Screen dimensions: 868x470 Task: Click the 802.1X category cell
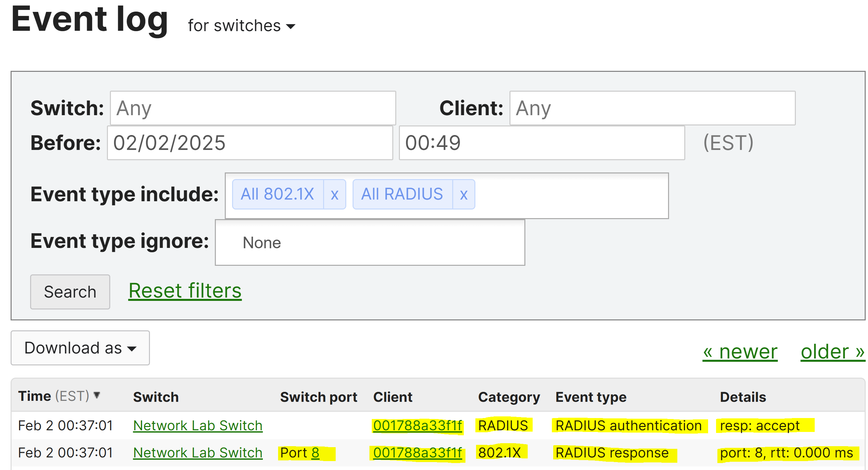[499, 453]
